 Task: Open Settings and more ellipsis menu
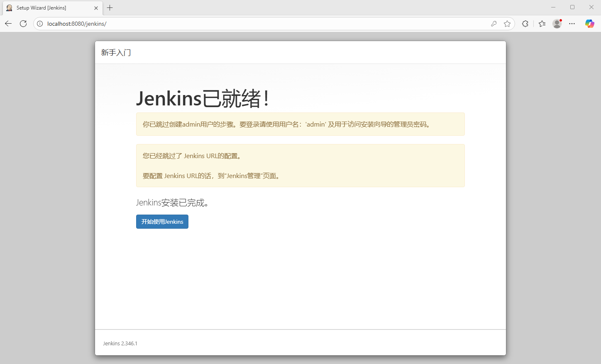pos(572,24)
